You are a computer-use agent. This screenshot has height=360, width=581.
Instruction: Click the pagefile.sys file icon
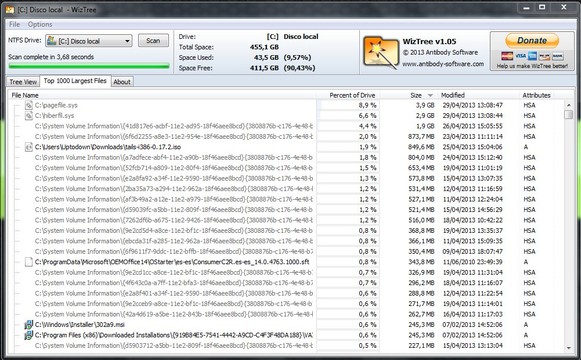29,105
